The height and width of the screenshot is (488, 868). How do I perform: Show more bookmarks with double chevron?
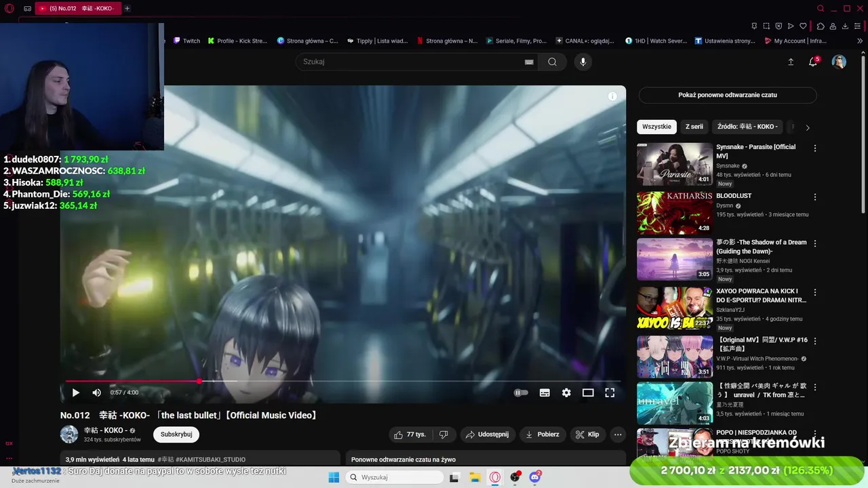click(860, 41)
